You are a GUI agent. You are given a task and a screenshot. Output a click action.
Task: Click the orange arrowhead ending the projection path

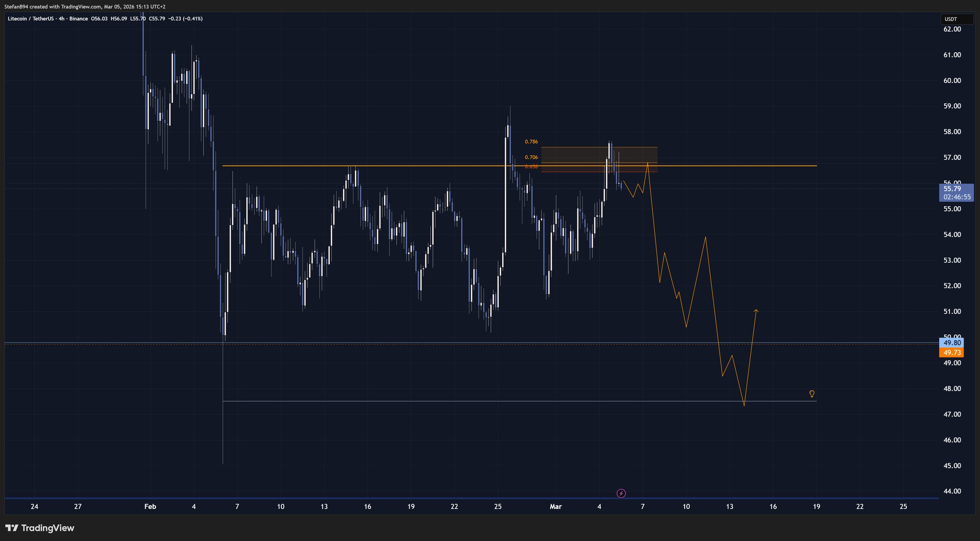[756, 311]
